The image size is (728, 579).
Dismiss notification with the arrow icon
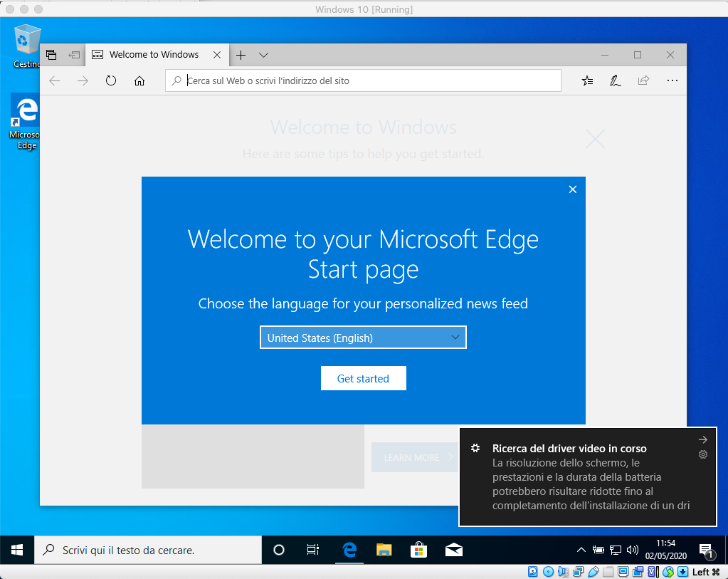702,439
